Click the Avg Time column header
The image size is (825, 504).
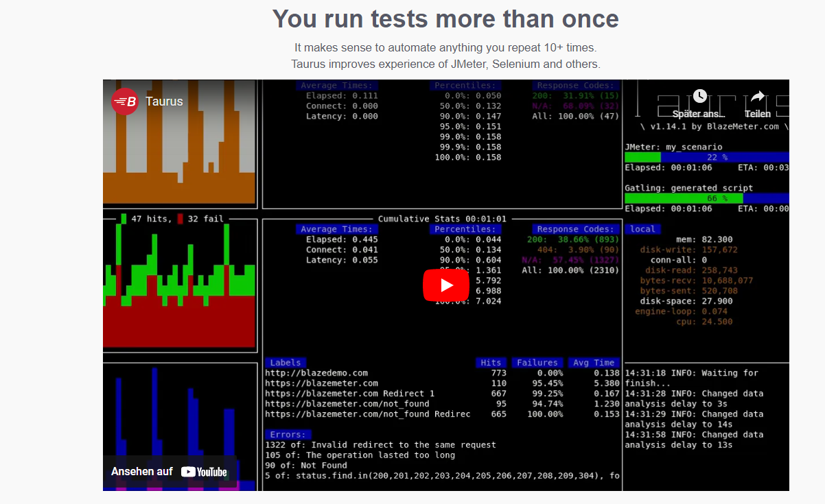point(594,363)
